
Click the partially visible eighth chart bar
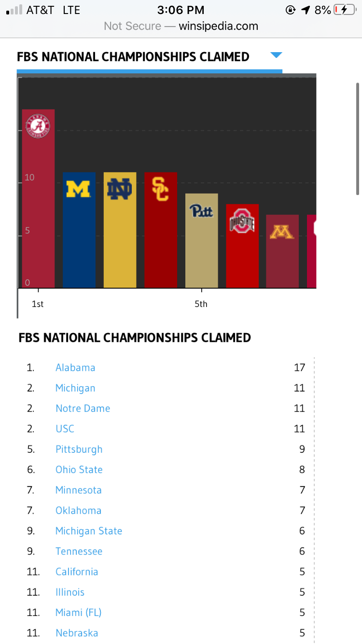click(x=312, y=251)
